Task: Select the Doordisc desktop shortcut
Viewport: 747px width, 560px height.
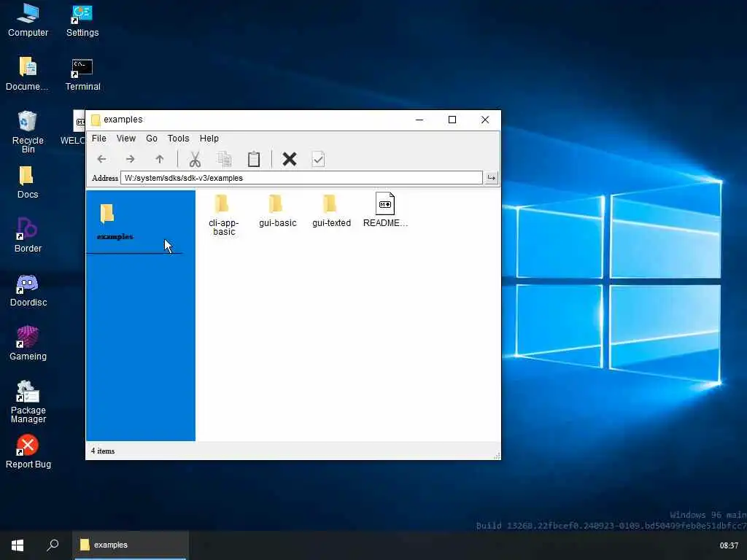Action: [x=28, y=289]
